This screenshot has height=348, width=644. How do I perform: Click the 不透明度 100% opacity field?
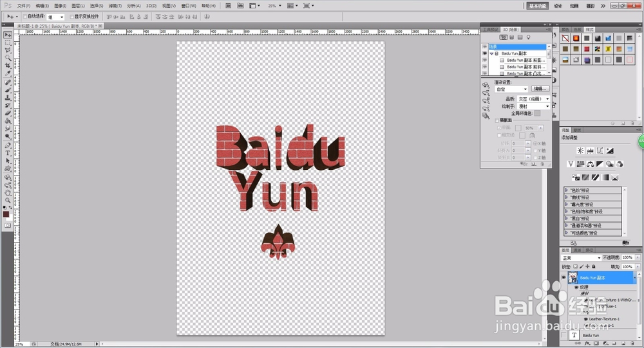627,257
